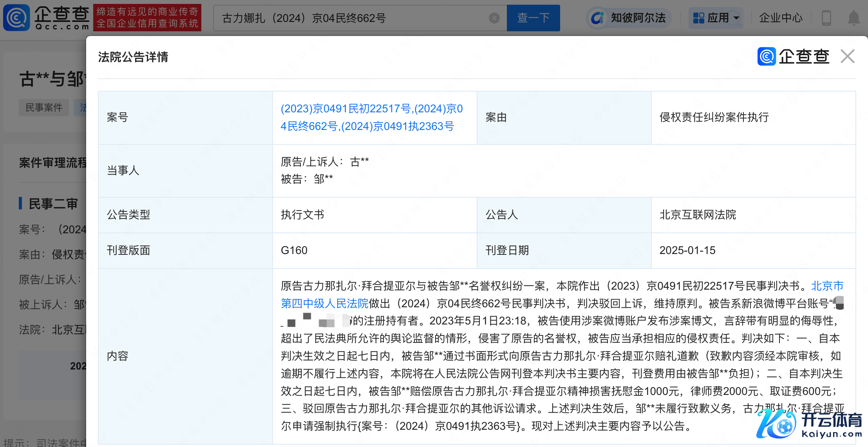
Task: Click the Qcc.com logo in header
Action: pos(46,18)
